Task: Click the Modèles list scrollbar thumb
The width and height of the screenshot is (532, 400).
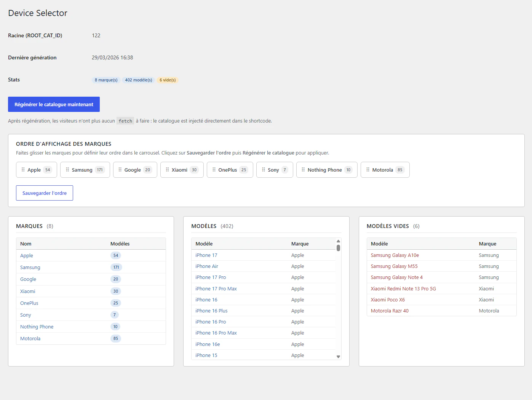Action: point(338,248)
